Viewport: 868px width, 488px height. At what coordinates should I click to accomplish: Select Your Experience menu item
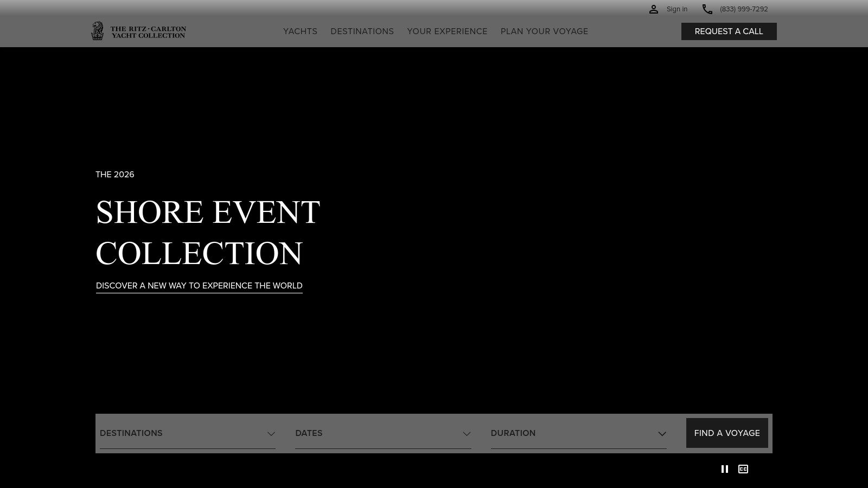447,31
